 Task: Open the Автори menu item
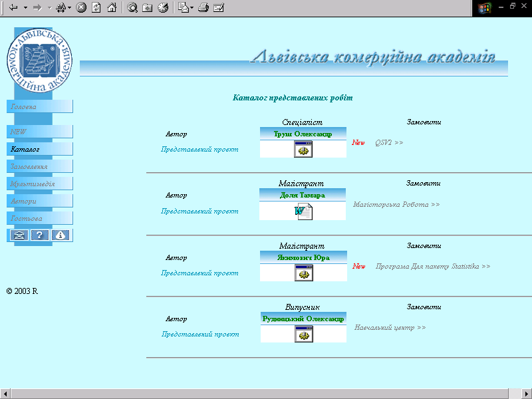coord(40,201)
